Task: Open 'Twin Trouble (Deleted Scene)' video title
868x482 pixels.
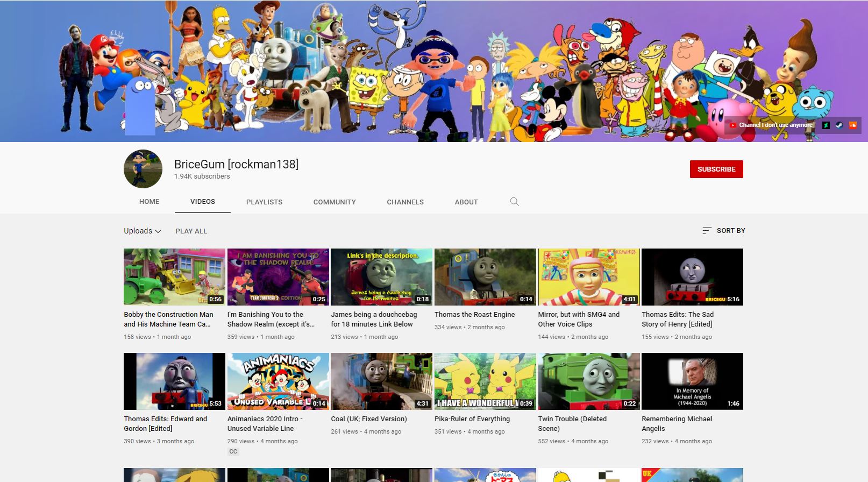Action: [x=572, y=424]
